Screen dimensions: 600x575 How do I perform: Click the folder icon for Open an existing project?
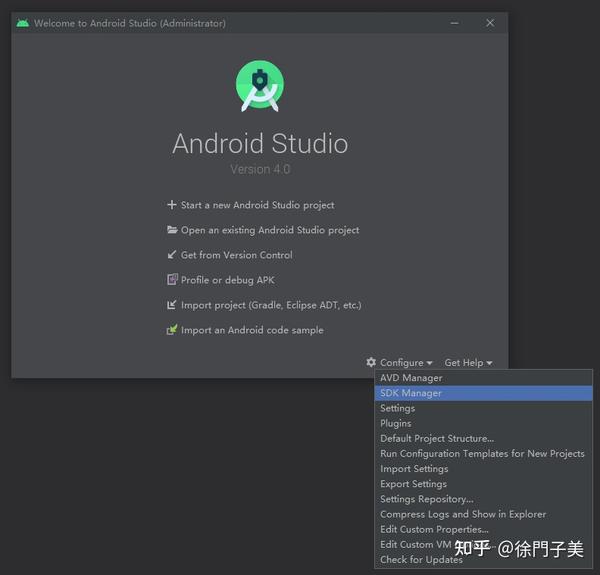[x=172, y=230]
